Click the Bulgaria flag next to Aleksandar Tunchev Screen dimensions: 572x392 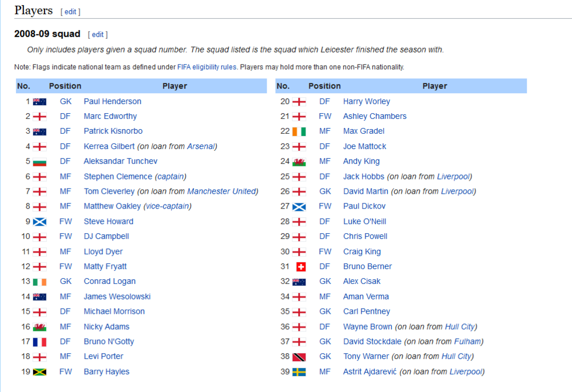pos(39,162)
